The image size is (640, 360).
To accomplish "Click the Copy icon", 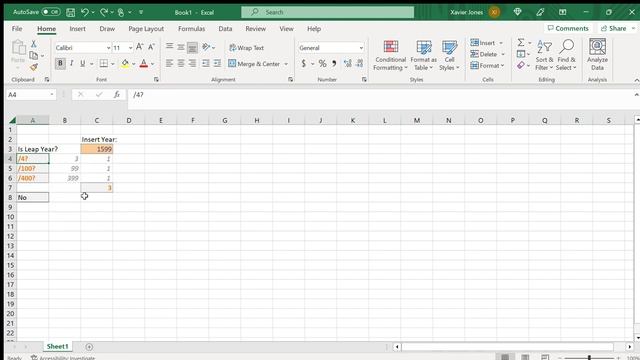I will (34, 55).
